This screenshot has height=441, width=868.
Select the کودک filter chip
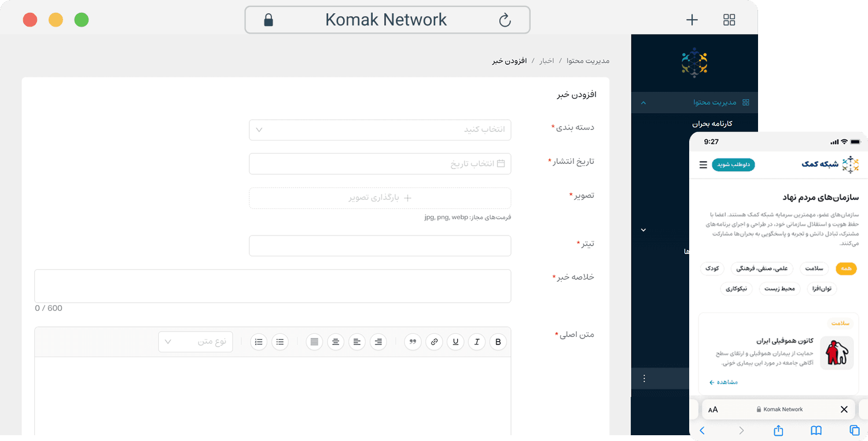tap(712, 269)
